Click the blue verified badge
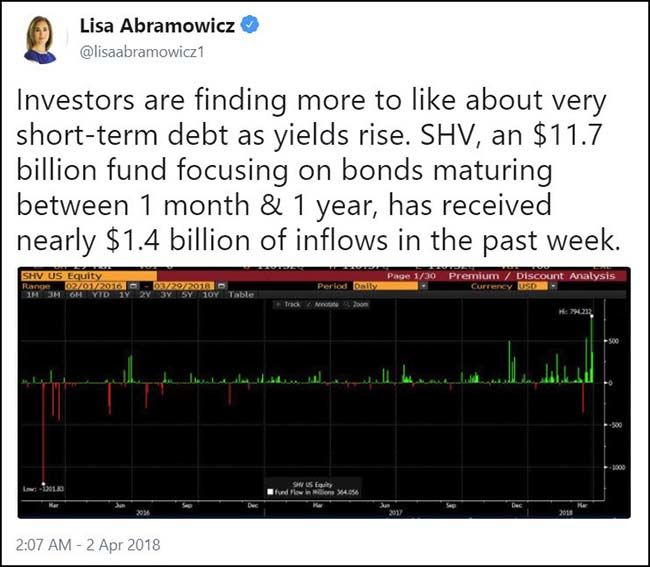The height and width of the screenshot is (567, 650). (250, 26)
